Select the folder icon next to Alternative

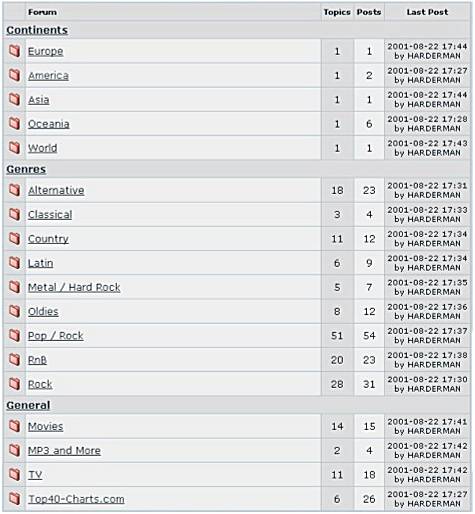click(14, 190)
